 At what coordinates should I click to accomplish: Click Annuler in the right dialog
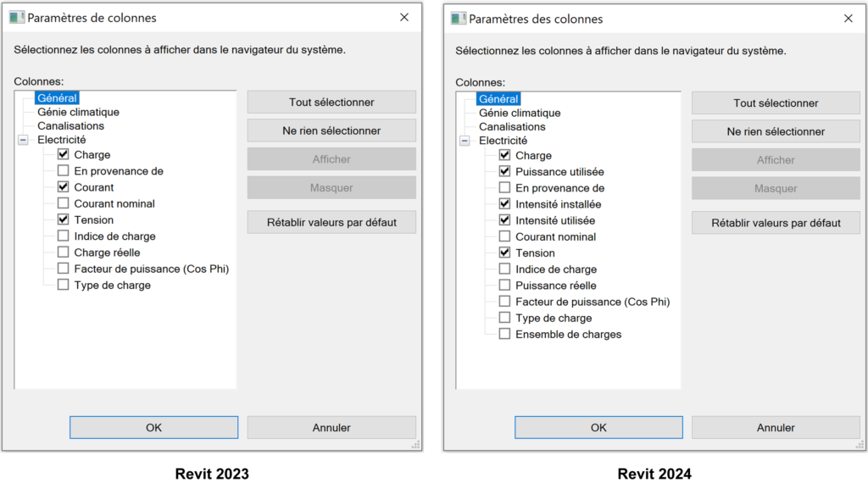pos(775,427)
